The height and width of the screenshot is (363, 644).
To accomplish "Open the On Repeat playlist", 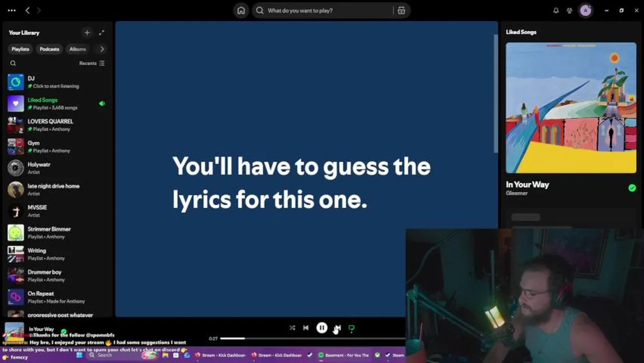I will [x=56, y=297].
